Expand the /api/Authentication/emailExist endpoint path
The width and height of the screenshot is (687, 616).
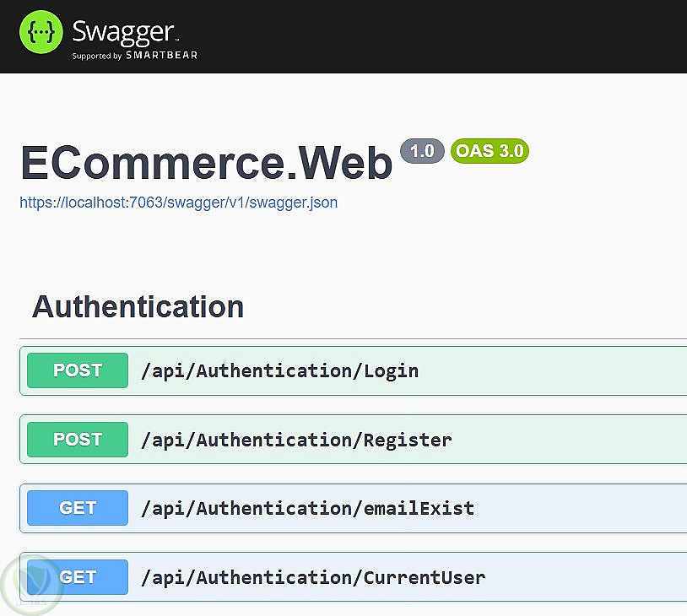point(307,508)
